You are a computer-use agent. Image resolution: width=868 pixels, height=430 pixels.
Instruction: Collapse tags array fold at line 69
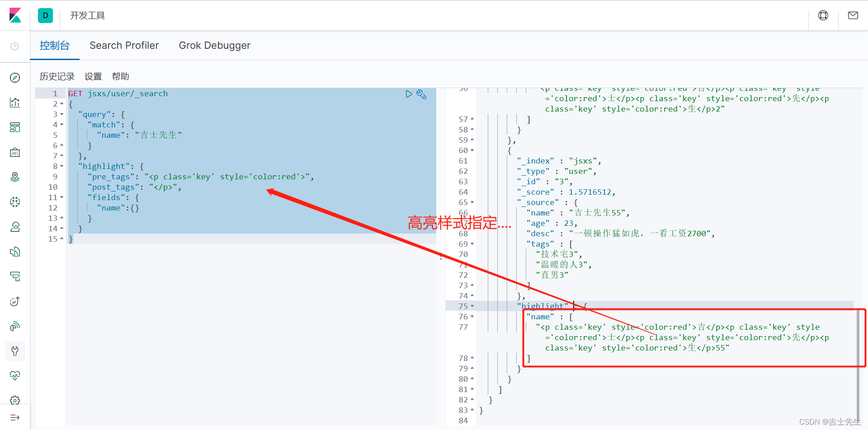tap(472, 244)
